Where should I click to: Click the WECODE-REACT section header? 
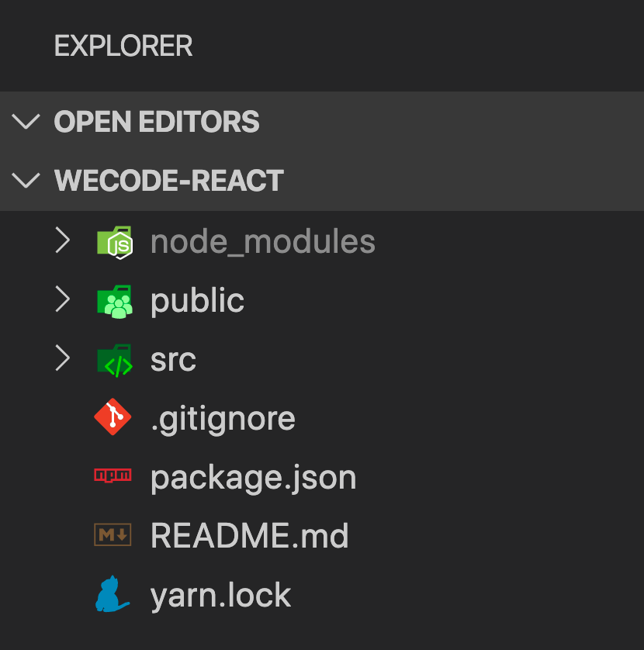tap(168, 180)
